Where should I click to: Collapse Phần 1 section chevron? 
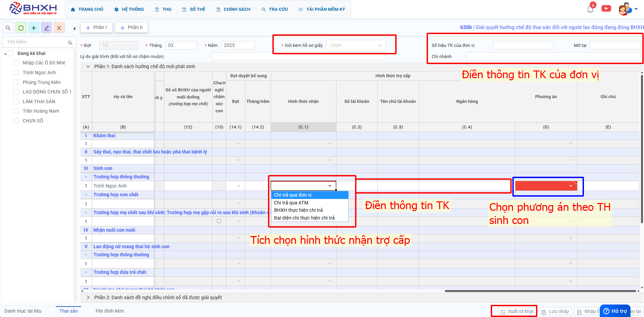click(x=88, y=66)
